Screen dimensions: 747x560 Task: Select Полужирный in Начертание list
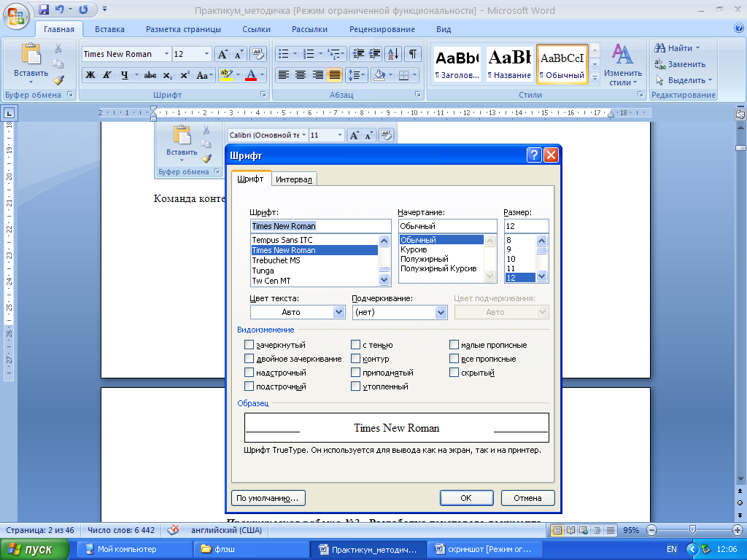(425, 259)
